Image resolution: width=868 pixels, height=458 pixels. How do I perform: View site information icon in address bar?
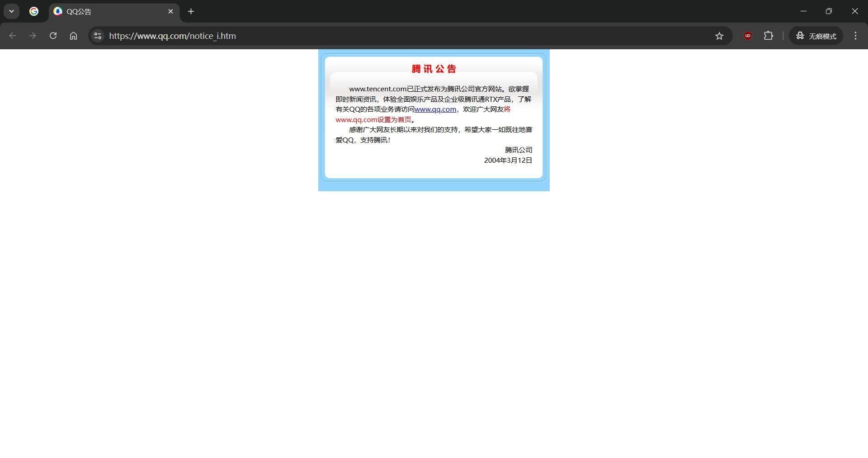98,36
